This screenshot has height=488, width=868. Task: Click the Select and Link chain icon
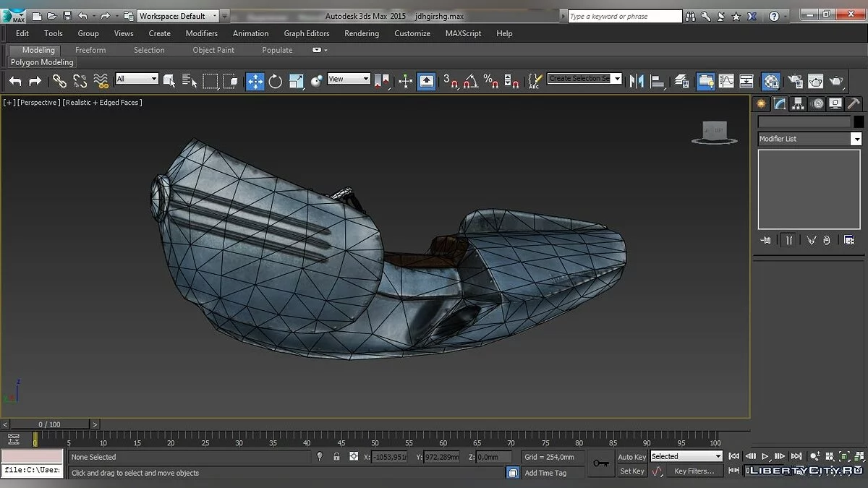pyautogui.click(x=59, y=81)
